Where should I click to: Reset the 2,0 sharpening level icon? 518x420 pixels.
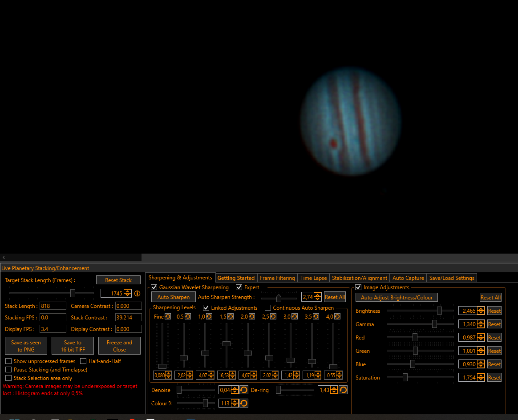[252, 317]
